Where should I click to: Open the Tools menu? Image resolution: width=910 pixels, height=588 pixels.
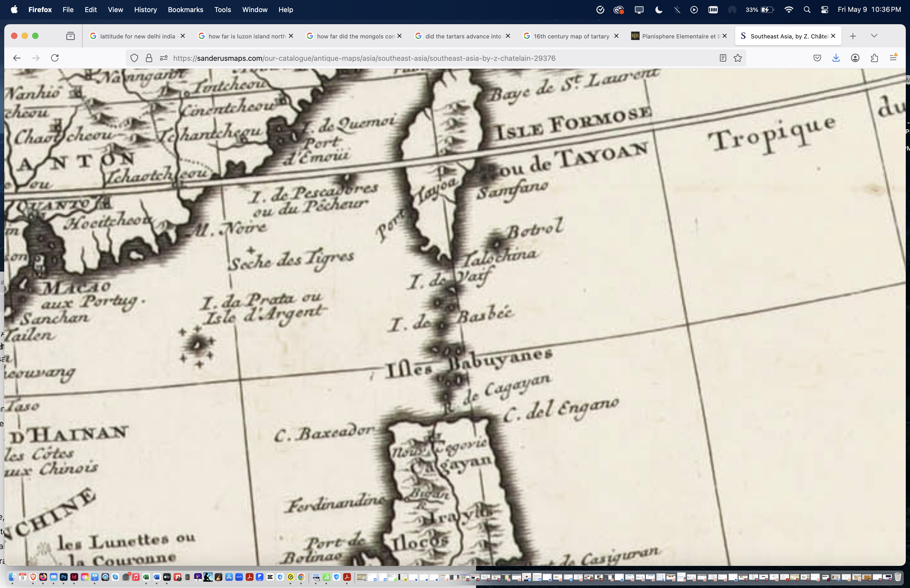point(223,9)
